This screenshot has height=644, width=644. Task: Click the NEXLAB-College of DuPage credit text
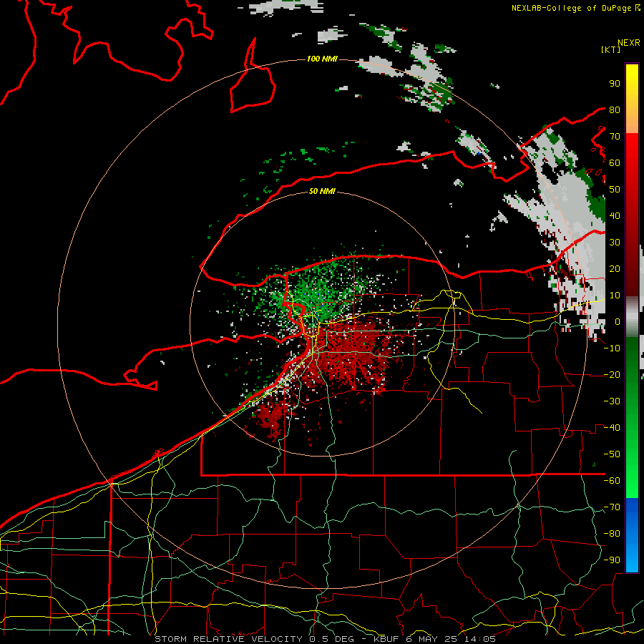pos(571,8)
